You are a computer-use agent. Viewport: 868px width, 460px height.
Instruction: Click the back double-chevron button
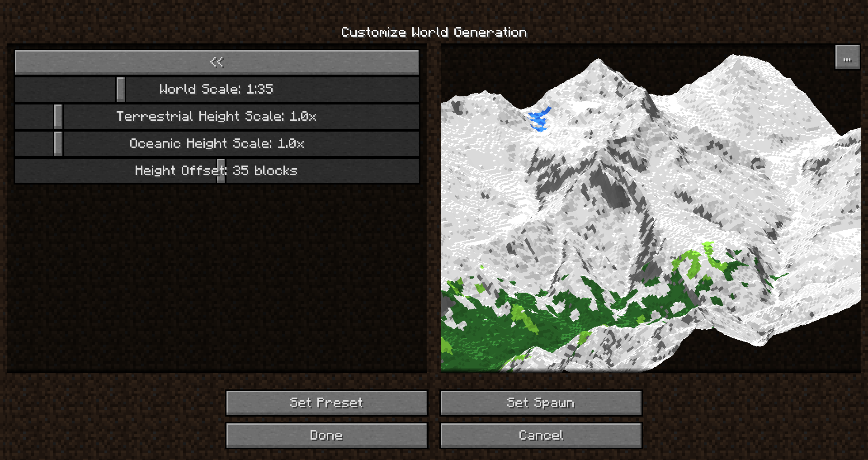(217, 62)
